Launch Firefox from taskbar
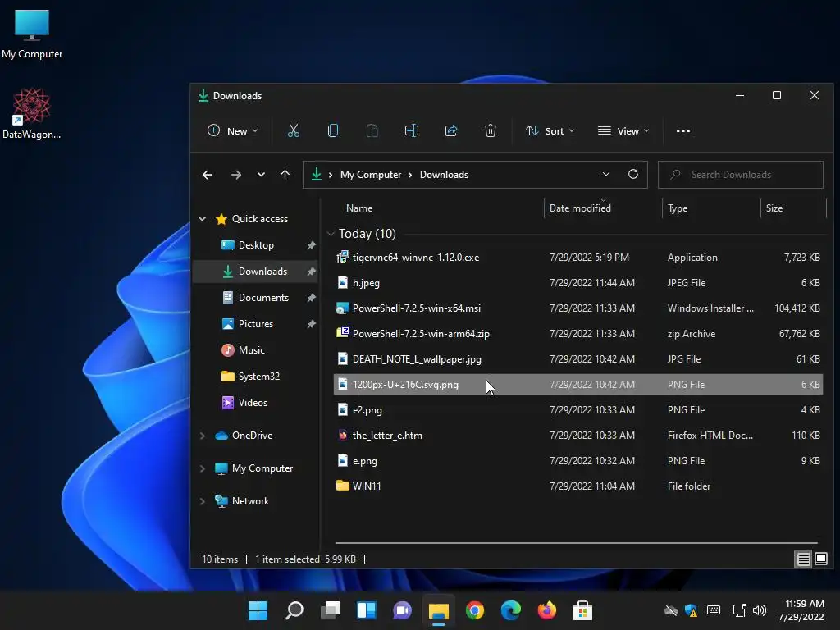This screenshot has height=630, width=840. click(547, 610)
